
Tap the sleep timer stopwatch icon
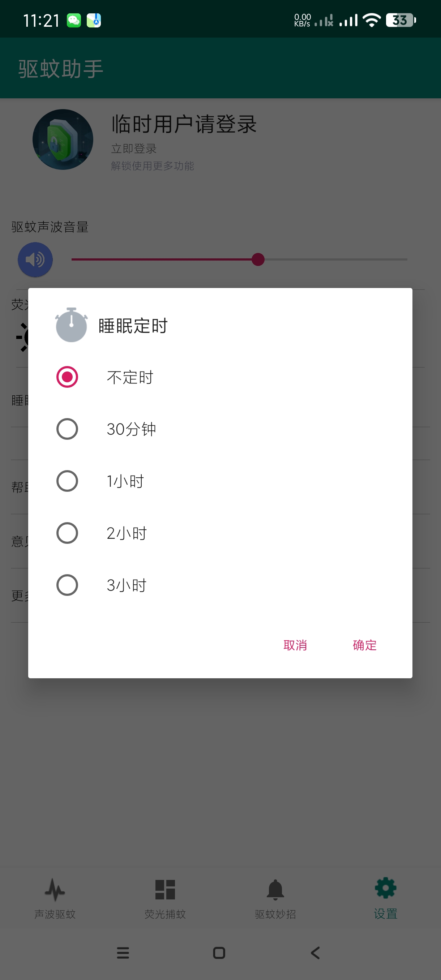click(x=71, y=325)
